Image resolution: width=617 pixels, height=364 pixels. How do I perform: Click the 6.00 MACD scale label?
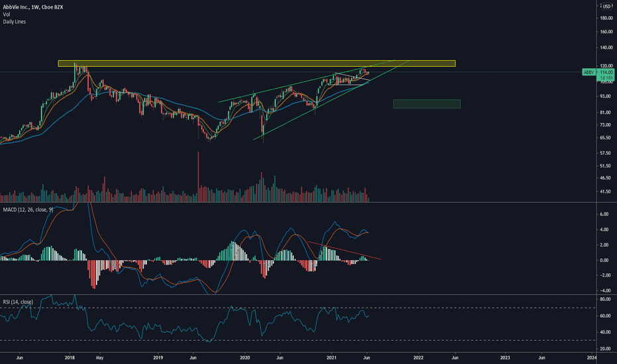pyautogui.click(x=604, y=214)
